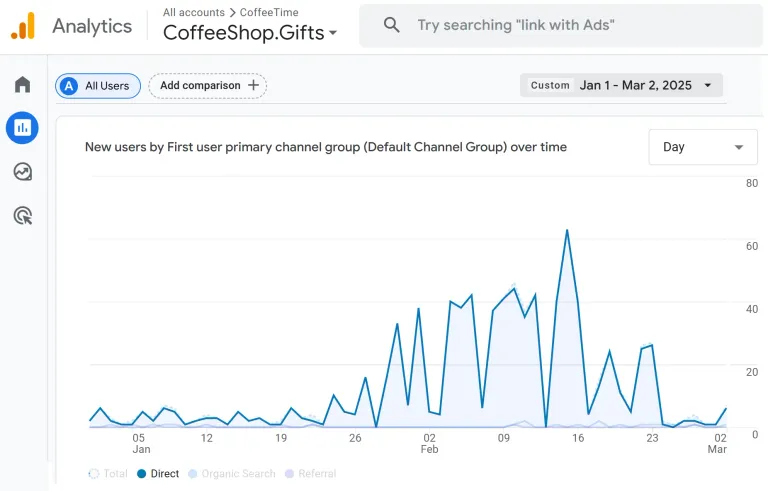This screenshot has height=491, width=768.
Task: Toggle the Organic Search legend series
Action: click(232, 473)
